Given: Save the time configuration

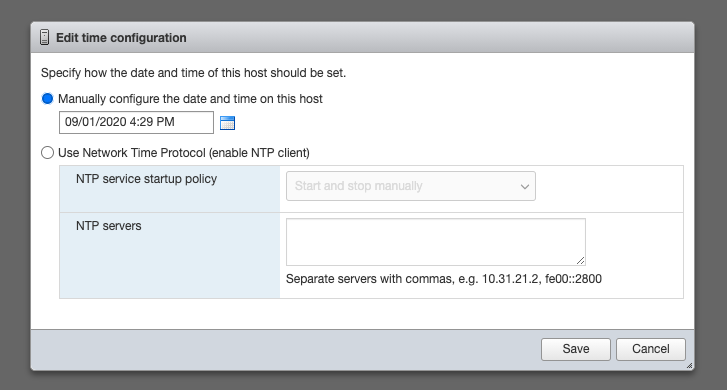Looking at the screenshot, I should tap(576, 349).
